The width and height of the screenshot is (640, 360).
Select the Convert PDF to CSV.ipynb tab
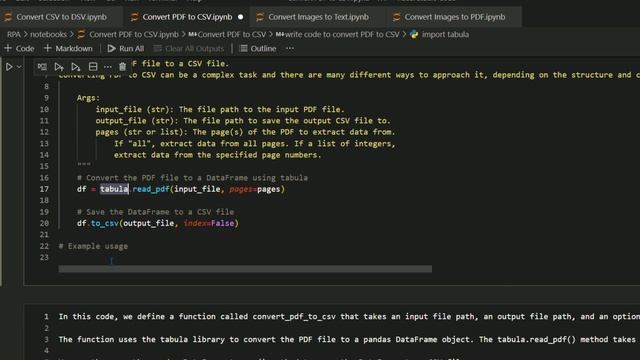tap(187, 17)
